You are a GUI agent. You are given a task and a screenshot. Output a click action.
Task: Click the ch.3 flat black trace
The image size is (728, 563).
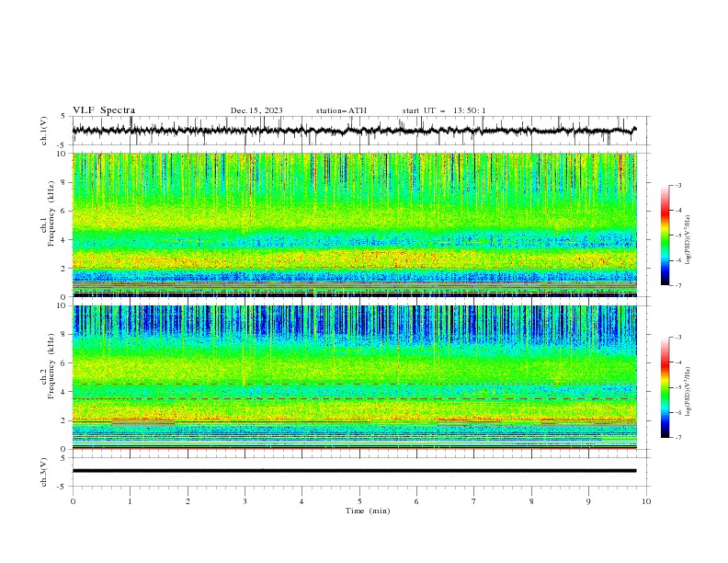click(x=354, y=471)
